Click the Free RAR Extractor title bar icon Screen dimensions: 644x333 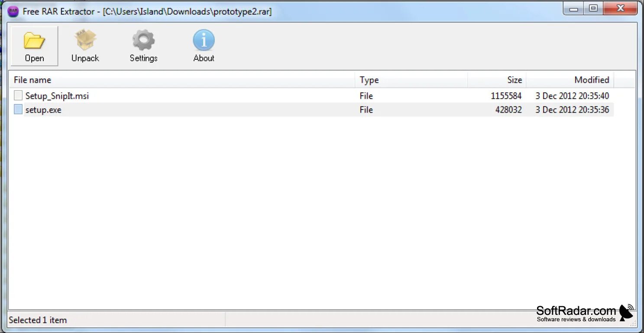(x=13, y=11)
